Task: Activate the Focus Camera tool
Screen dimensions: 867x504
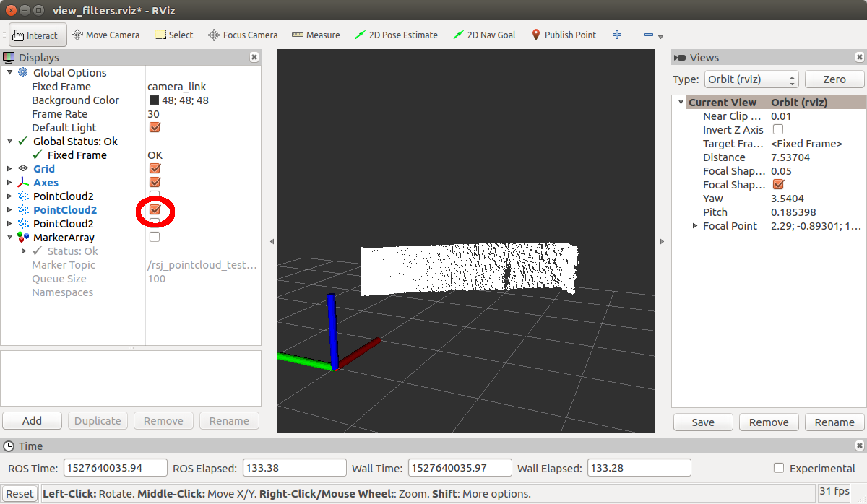Action: coord(243,35)
